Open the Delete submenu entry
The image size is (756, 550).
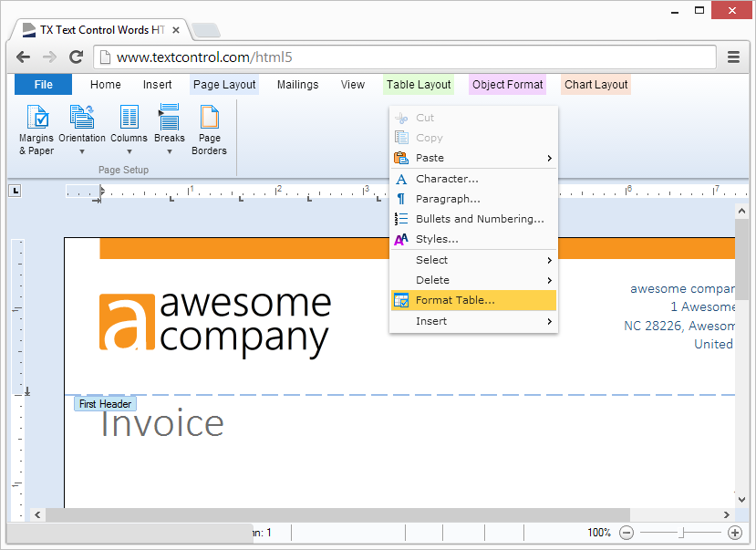[x=473, y=281]
